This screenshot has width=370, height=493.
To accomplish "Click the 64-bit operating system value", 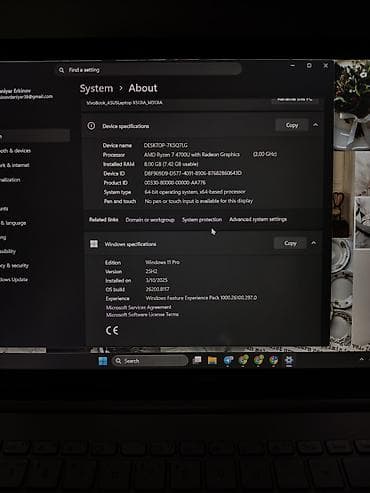I will (x=195, y=192).
